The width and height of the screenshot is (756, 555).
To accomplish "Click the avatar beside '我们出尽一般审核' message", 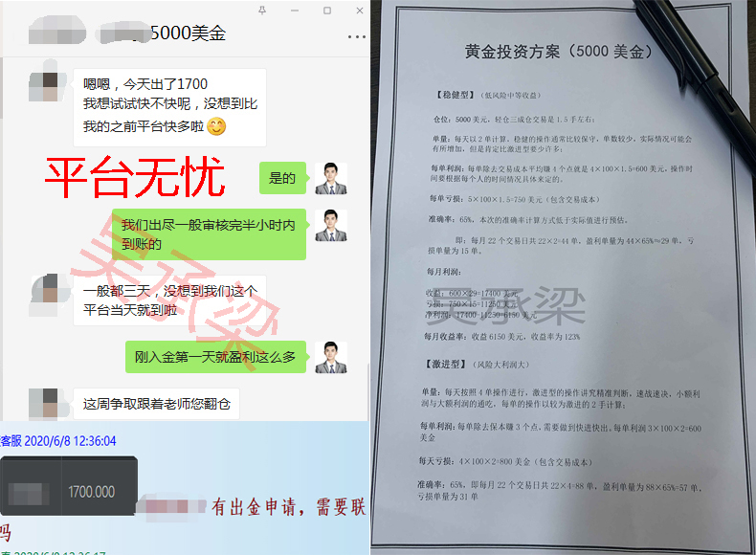I will [331, 225].
